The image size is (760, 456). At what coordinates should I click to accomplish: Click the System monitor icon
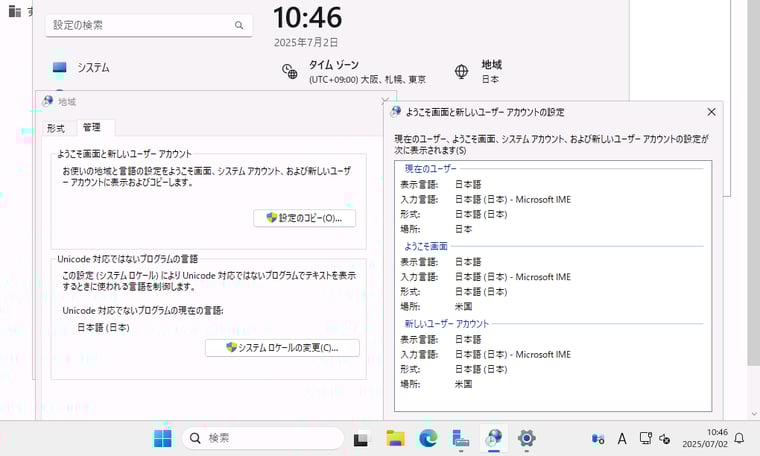[x=60, y=67]
